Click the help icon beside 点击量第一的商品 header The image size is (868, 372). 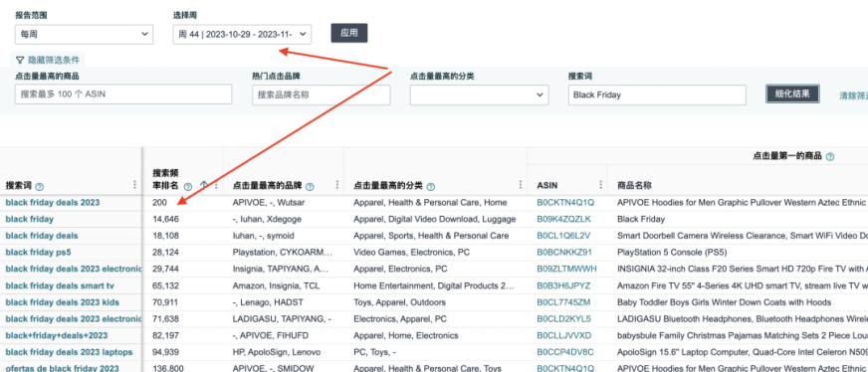click(830, 157)
